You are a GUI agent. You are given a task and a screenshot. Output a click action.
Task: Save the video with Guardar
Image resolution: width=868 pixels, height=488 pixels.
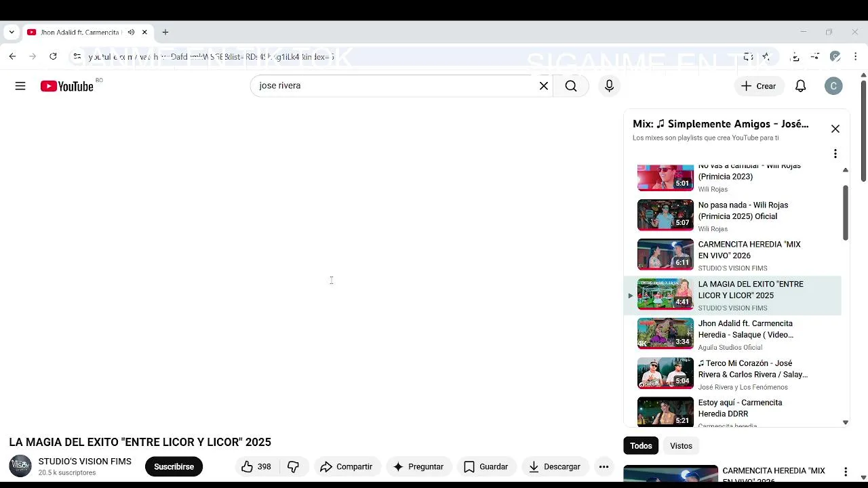click(x=486, y=466)
